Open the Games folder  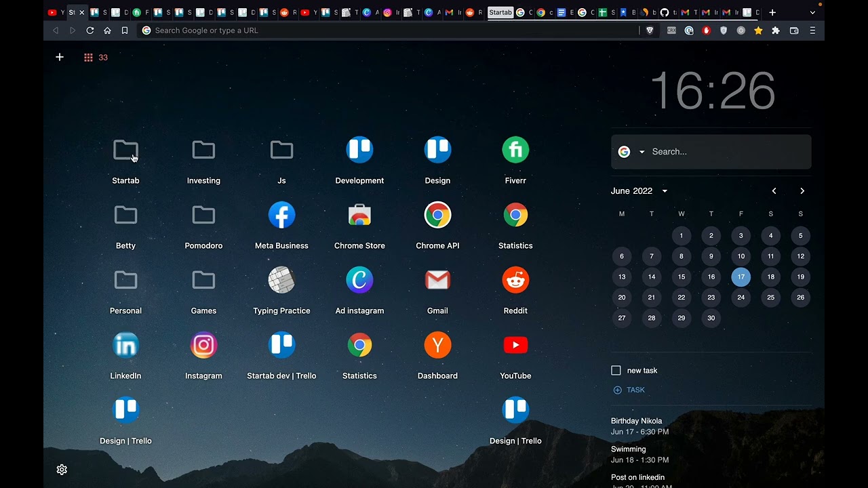[203, 280]
